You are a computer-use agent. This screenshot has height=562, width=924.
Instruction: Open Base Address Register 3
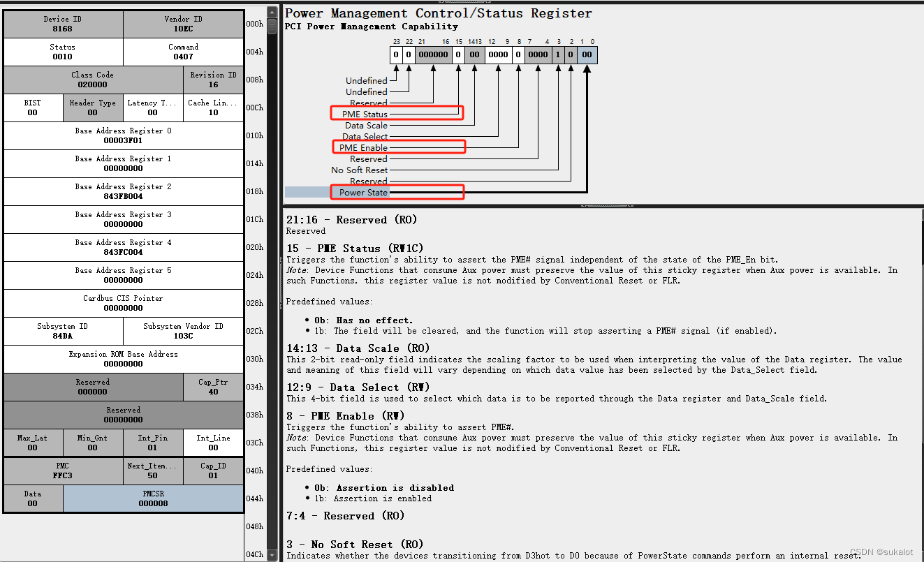tap(124, 220)
